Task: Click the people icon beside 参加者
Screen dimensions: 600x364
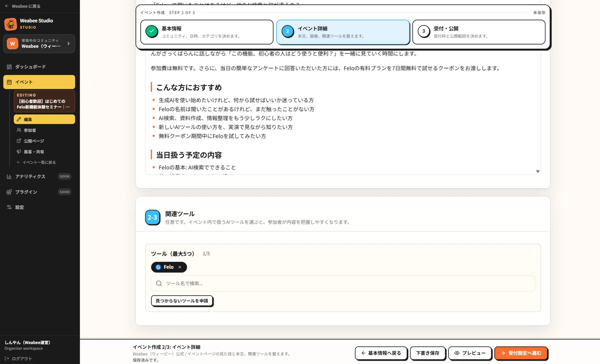Action: pyautogui.click(x=19, y=130)
